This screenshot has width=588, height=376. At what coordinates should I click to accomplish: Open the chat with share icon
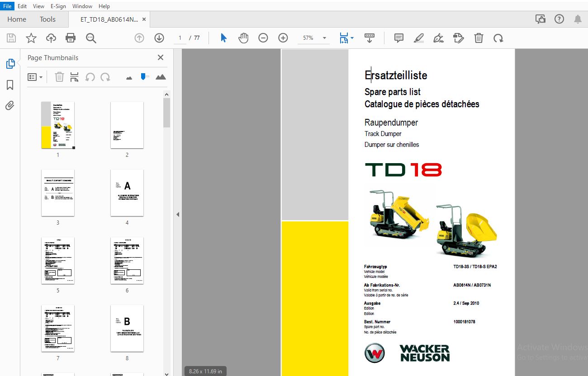point(540,19)
